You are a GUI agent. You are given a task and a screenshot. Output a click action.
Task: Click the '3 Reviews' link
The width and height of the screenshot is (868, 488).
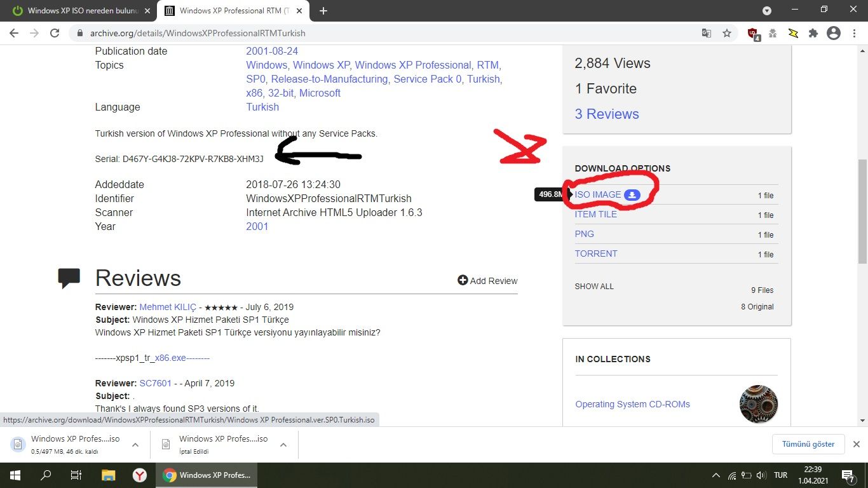(x=607, y=114)
